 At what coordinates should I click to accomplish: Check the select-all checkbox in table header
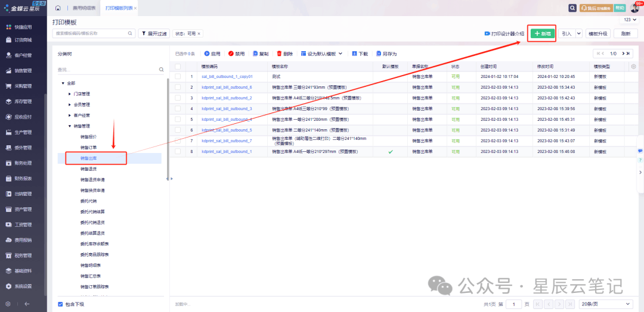[x=178, y=67]
